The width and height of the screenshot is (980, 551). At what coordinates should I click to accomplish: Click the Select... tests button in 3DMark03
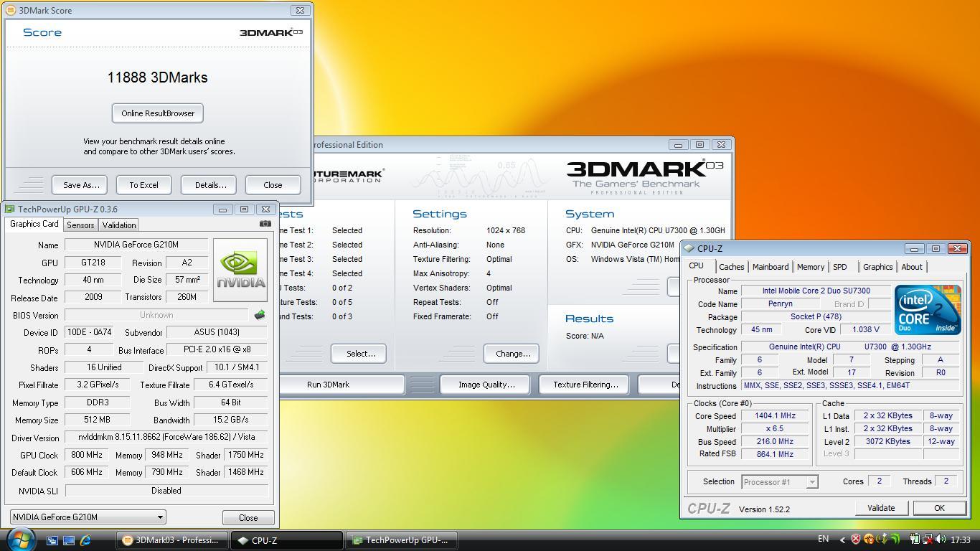point(358,354)
